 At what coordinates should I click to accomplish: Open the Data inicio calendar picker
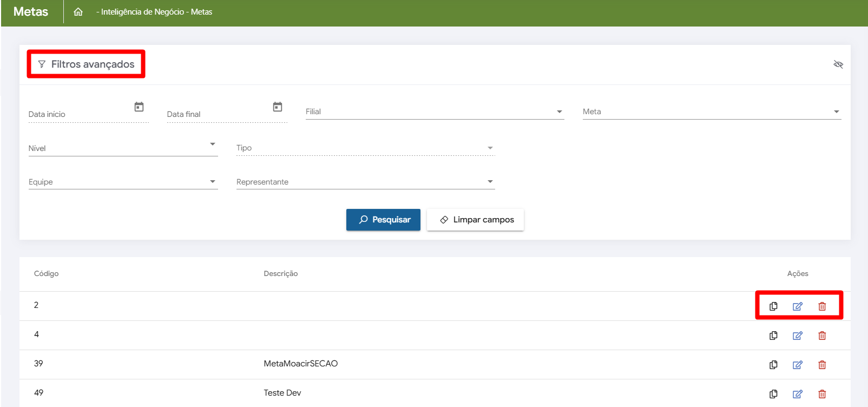(x=139, y=107)
